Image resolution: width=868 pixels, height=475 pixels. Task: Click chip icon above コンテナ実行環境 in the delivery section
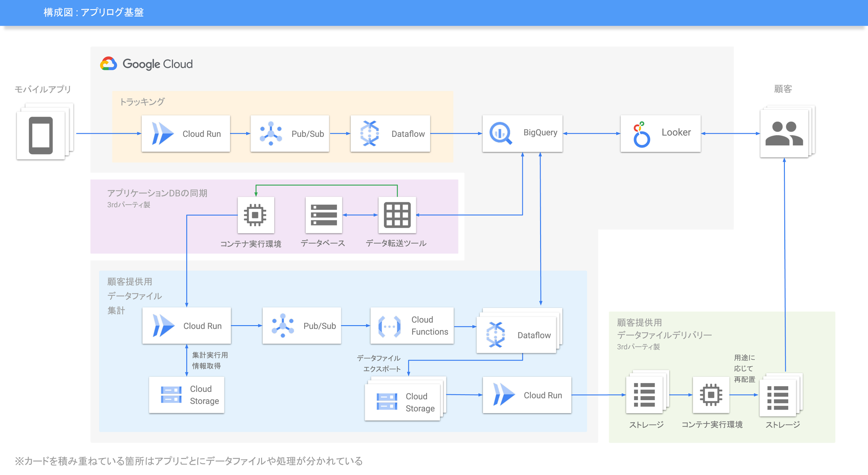[x=711, y=395]
